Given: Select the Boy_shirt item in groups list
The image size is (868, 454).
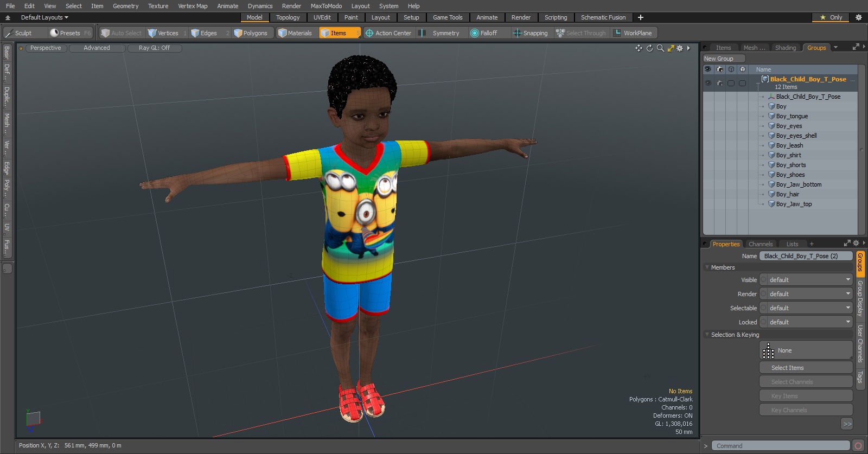Looking at the screenshot, I should (x=788, y=155).
